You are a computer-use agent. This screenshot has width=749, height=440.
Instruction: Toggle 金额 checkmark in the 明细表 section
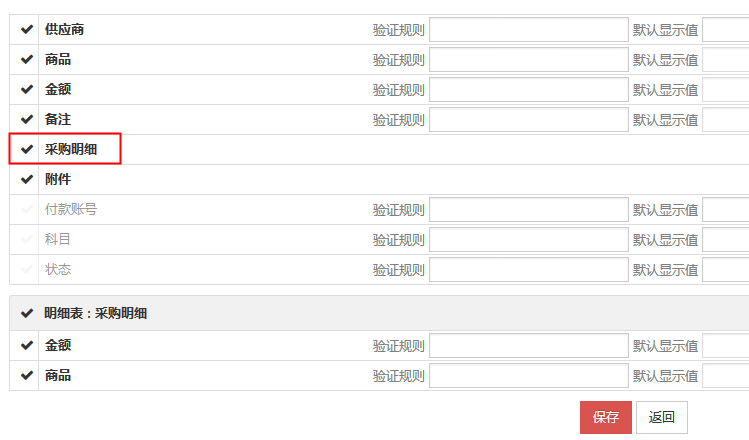click(27, 346)
